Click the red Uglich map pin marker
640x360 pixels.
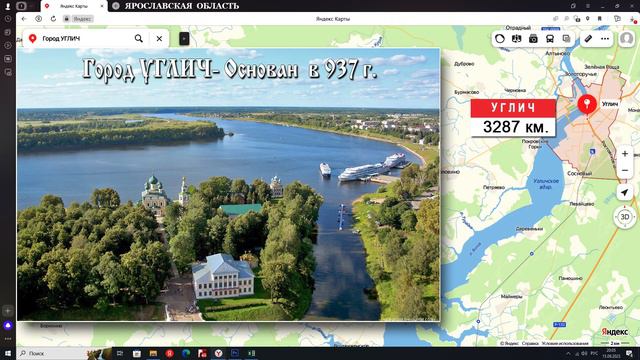(x=587, y=104)
